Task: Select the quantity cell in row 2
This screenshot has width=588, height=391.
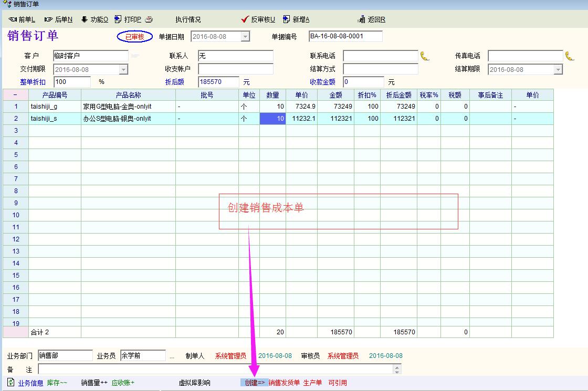Action: 272,119
